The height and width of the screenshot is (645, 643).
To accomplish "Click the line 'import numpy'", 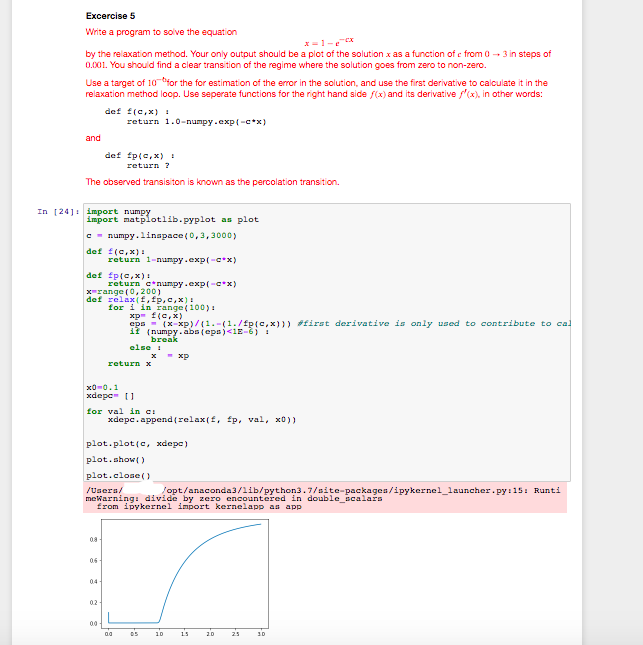I will click(118, 211).
